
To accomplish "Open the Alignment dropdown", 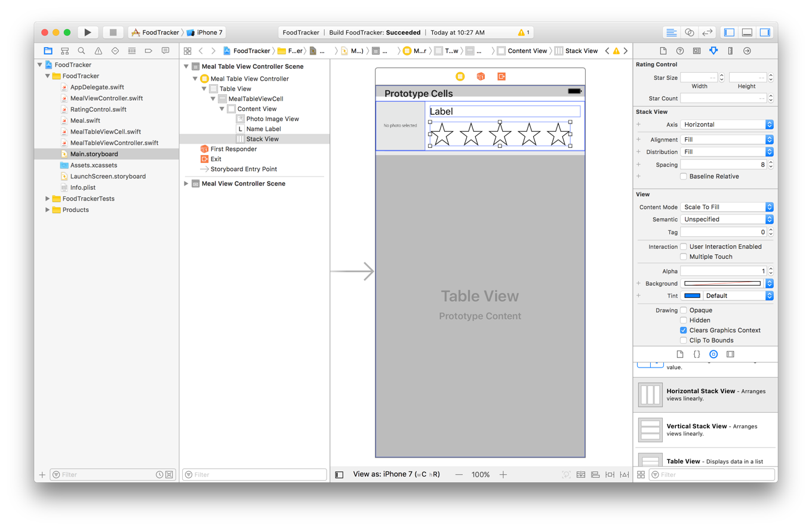I will [x=727, y=140].
